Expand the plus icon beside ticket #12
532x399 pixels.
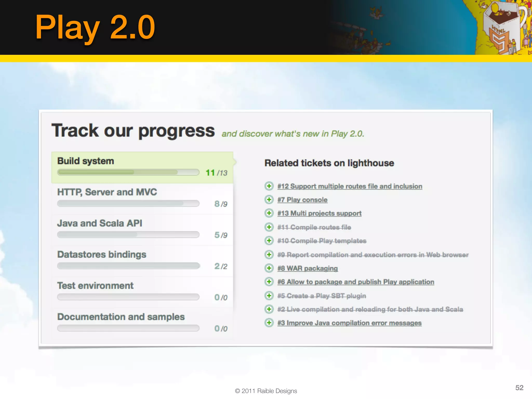(x=269, y=186)
